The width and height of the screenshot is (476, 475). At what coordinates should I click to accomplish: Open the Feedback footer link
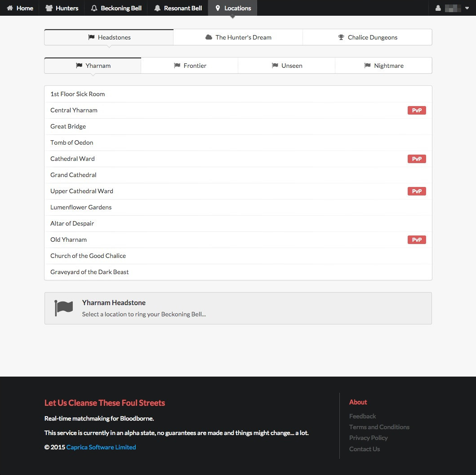(x=362, y=416)
